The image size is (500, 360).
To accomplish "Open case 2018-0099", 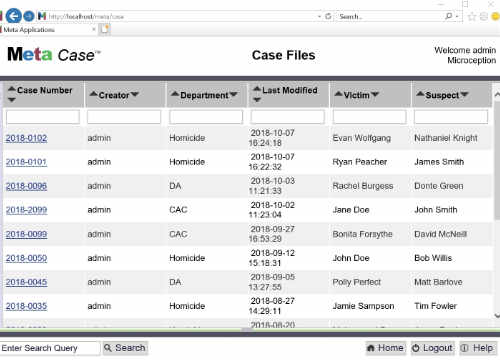I will coord(26,234).
